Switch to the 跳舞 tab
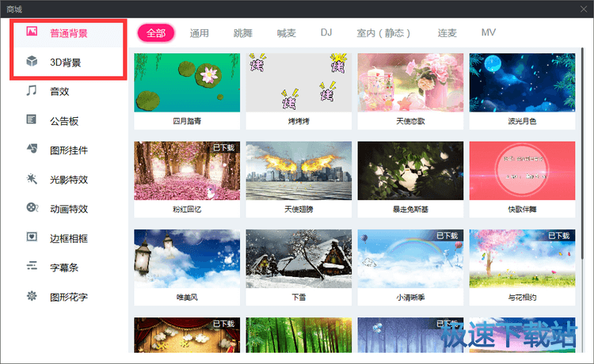The image size is (594, 364). click(x=243, y=33)
